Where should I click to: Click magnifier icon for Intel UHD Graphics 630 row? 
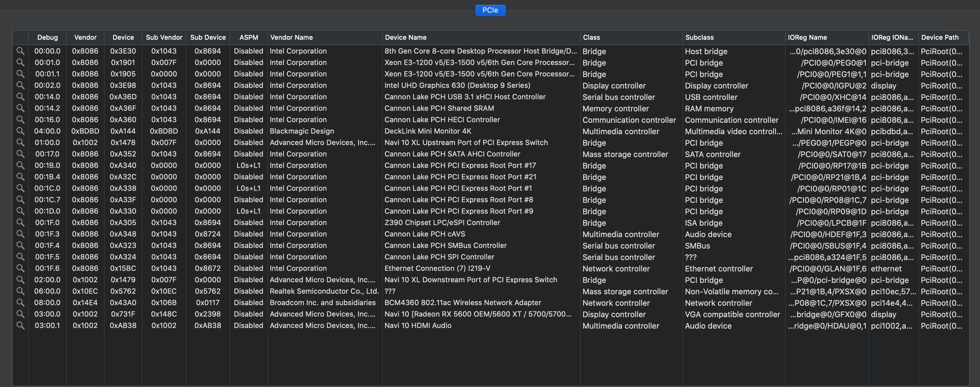[x=20, y=85]
